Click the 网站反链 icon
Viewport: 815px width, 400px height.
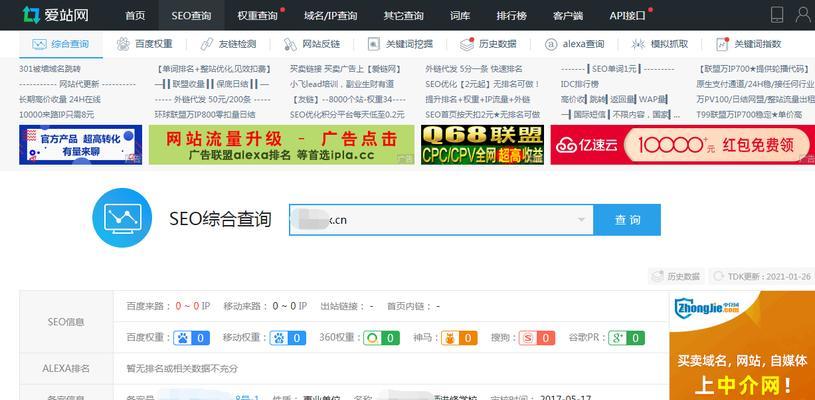(x=290, y=44)
